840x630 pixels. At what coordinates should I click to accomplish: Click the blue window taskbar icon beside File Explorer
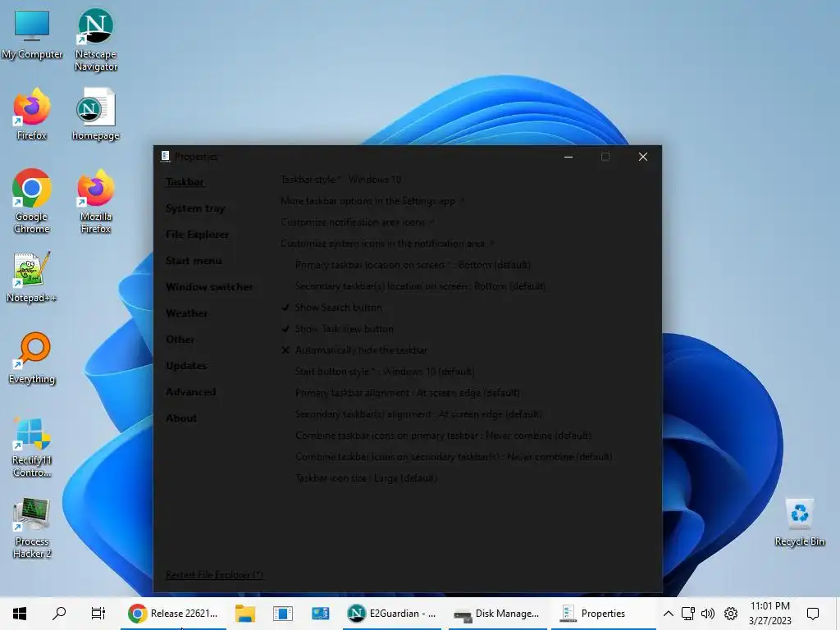[x=282, y=614]
